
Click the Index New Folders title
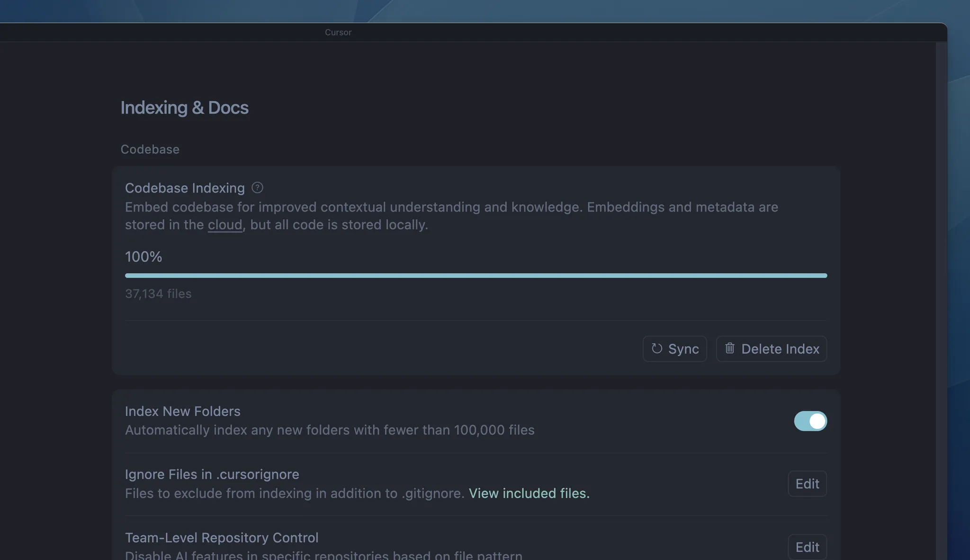coord(182,411)
